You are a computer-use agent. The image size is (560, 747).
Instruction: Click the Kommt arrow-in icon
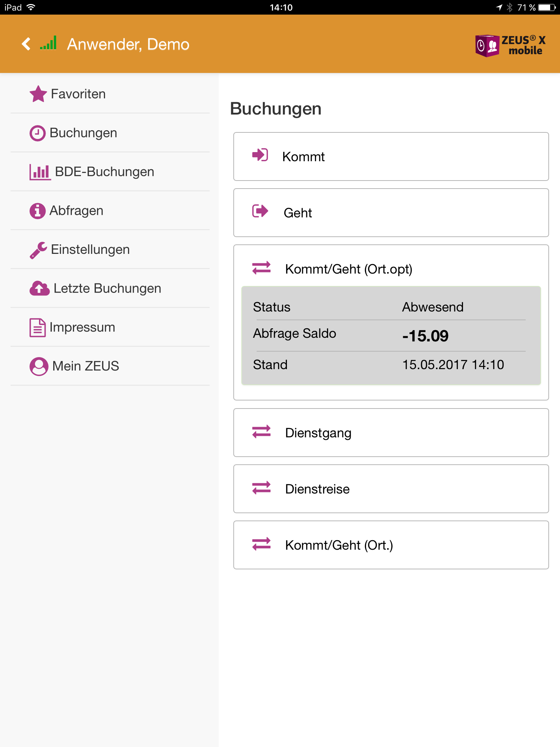[260, 155]
